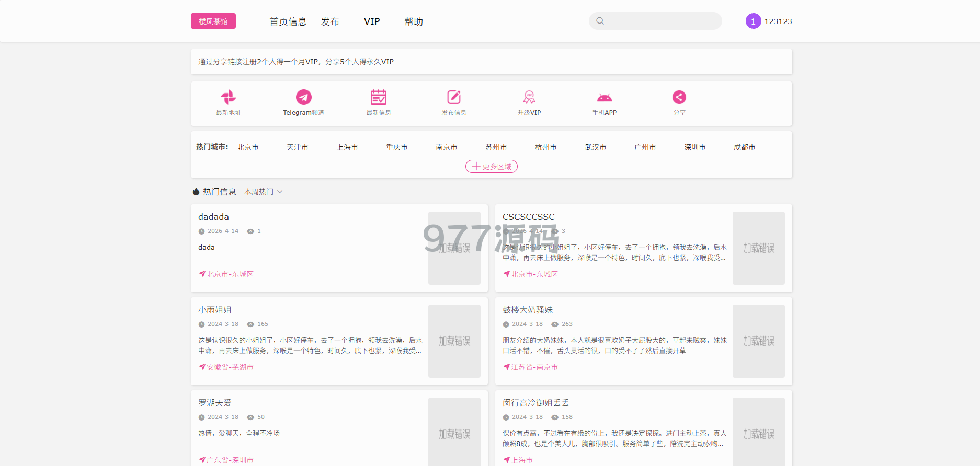
Task: Expand the 本周热门 dropdown
Action: point(264,192)
